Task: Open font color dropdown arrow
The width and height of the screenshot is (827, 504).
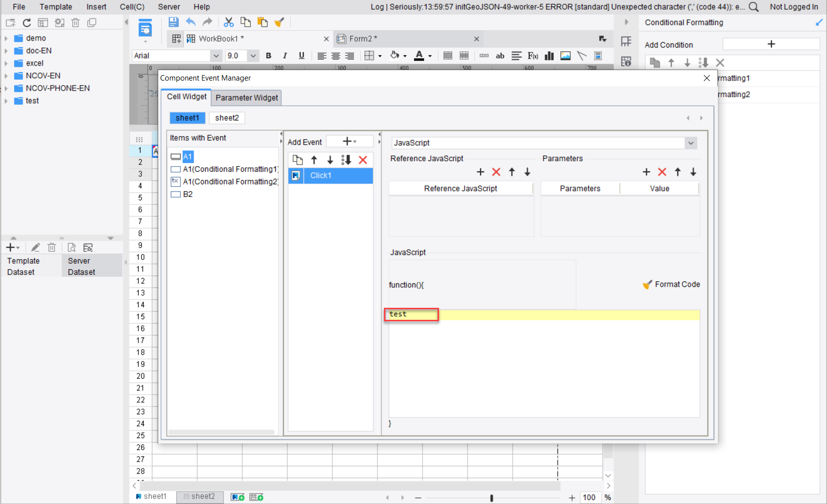Action: pyautogui.click(x=430, y=56)
